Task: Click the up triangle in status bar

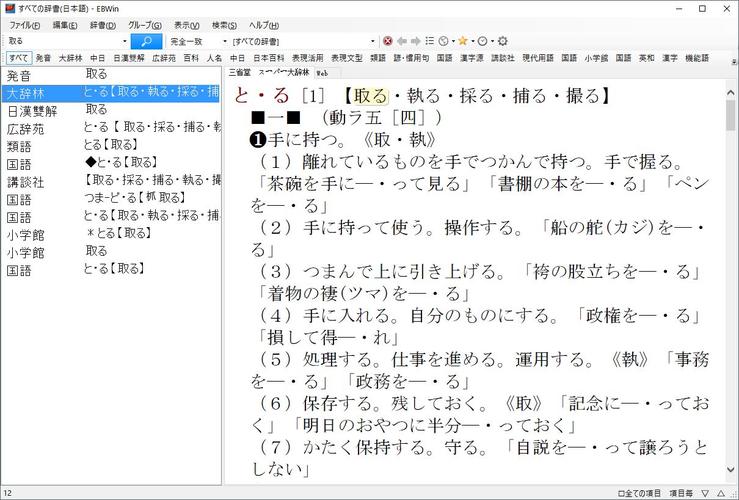Action: pyautogui.click(x=720, y=492)
